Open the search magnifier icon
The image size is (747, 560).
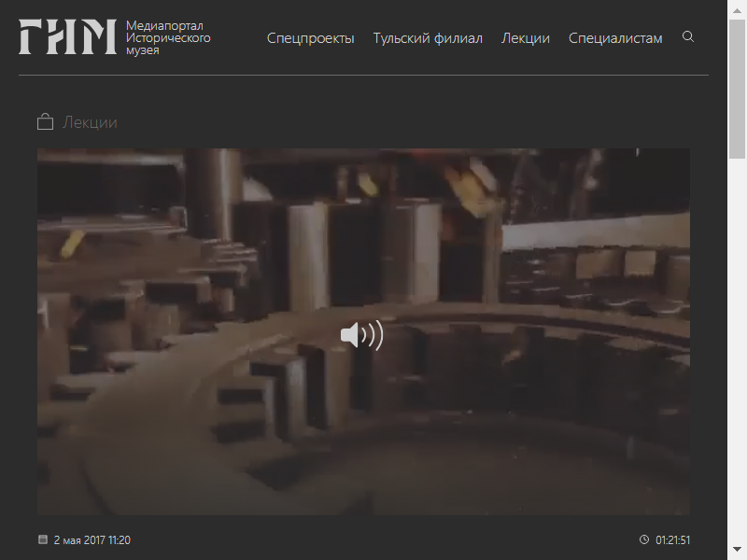click(x=688, y=37)
